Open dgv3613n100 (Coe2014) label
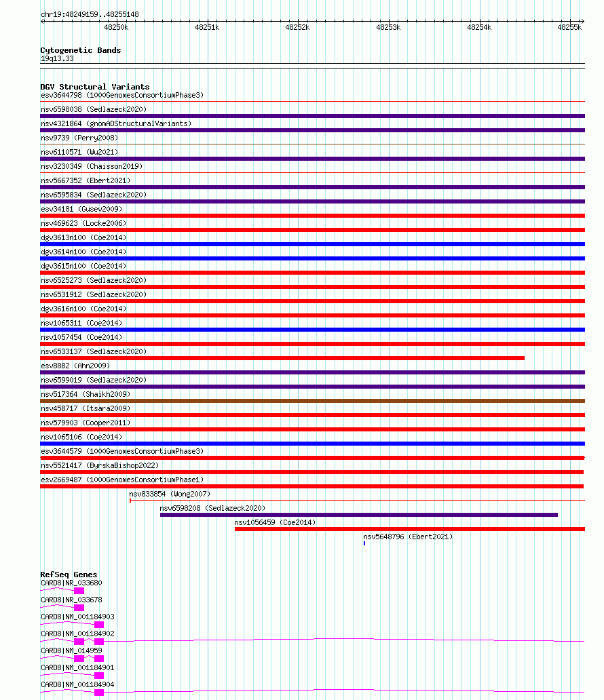Viewport: 604px width, 700px height. 83,238
